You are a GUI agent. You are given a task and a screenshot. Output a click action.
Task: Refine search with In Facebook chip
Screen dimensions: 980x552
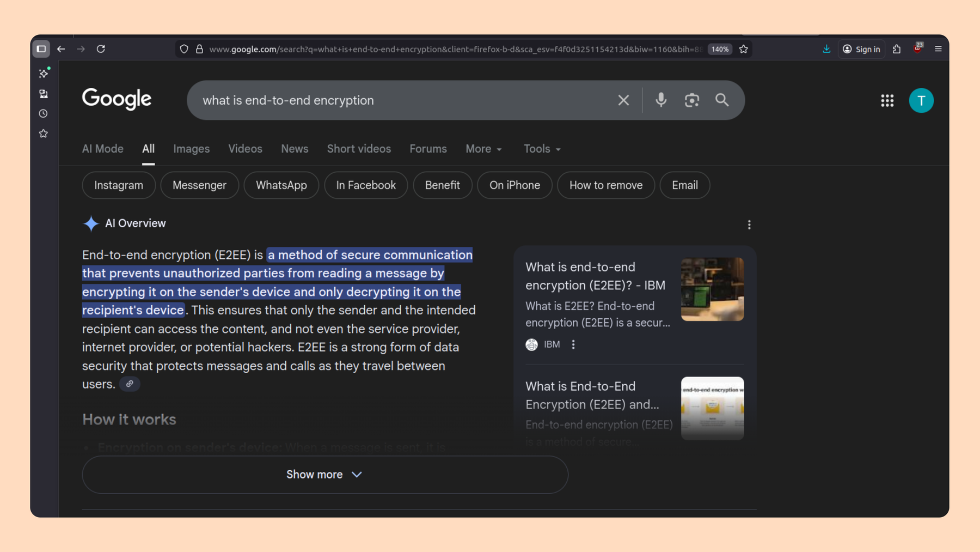366,185
